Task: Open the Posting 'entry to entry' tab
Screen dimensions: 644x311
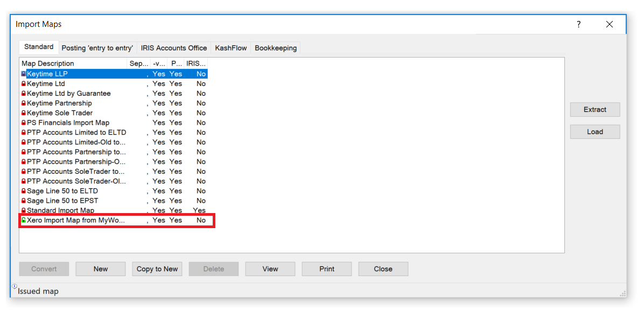Action: (x=97, y=48)
